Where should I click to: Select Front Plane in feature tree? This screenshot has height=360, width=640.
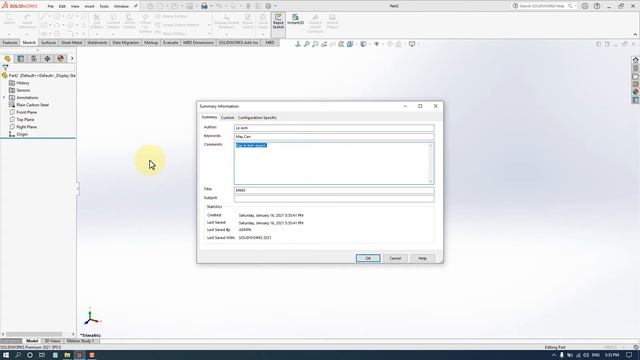click(x=27, y=112)
